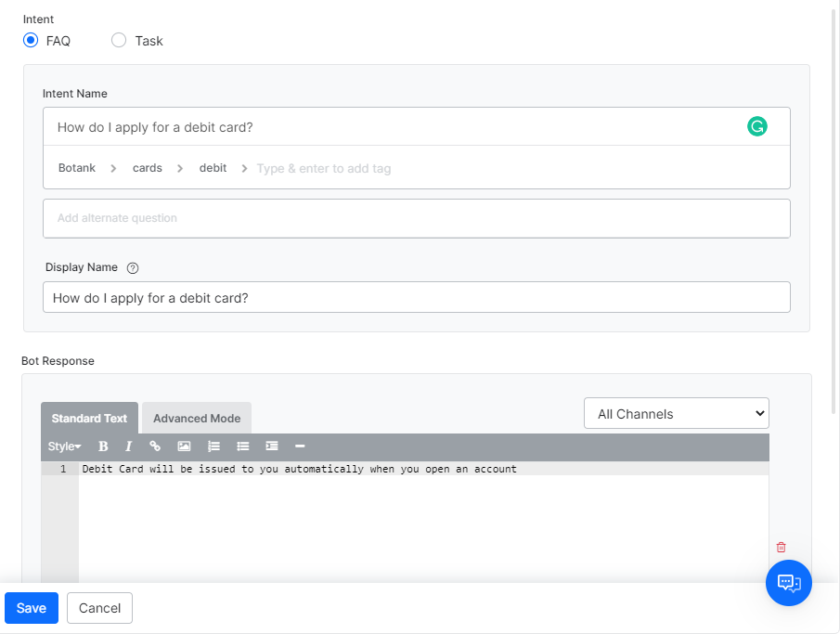Choose the Task intent option
The width and height of the screenshot is (840, 634).
click(x=118, y=40)
